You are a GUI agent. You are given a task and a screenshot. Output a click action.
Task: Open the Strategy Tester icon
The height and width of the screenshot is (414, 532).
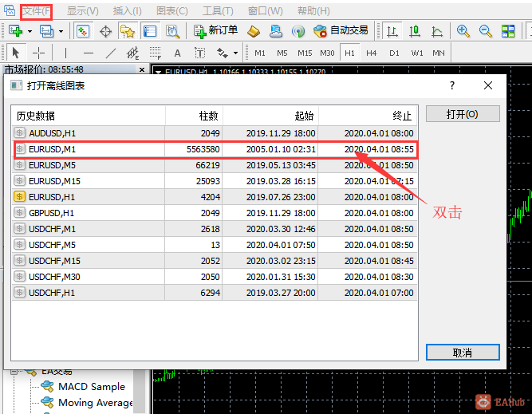(172, 31)
